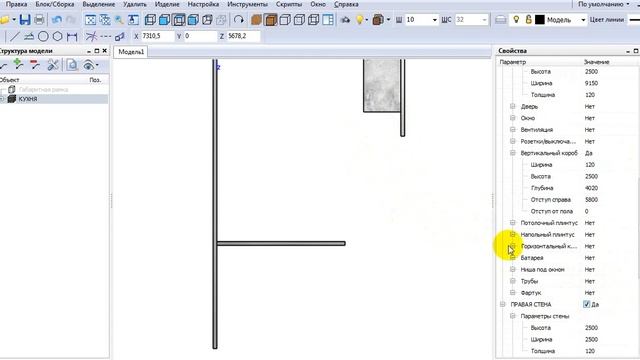
Task: Expand the Горизонтальный короб property row
Action: (x=513, y=246)
